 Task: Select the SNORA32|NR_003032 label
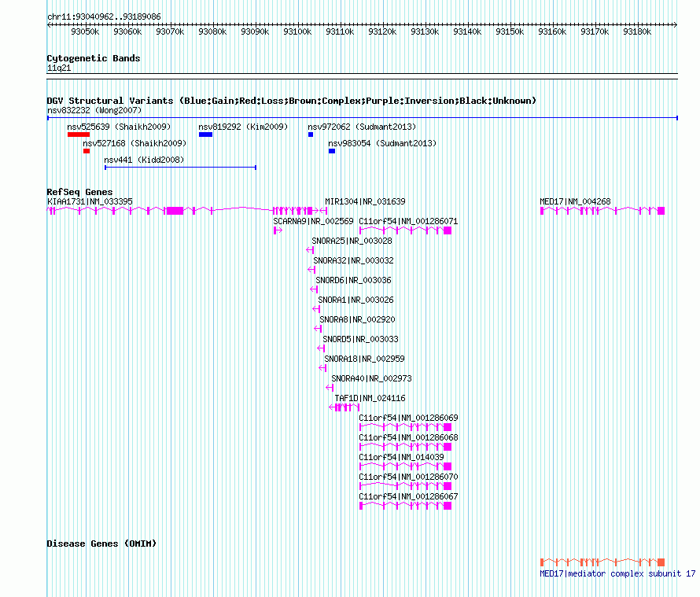[354, 261]
